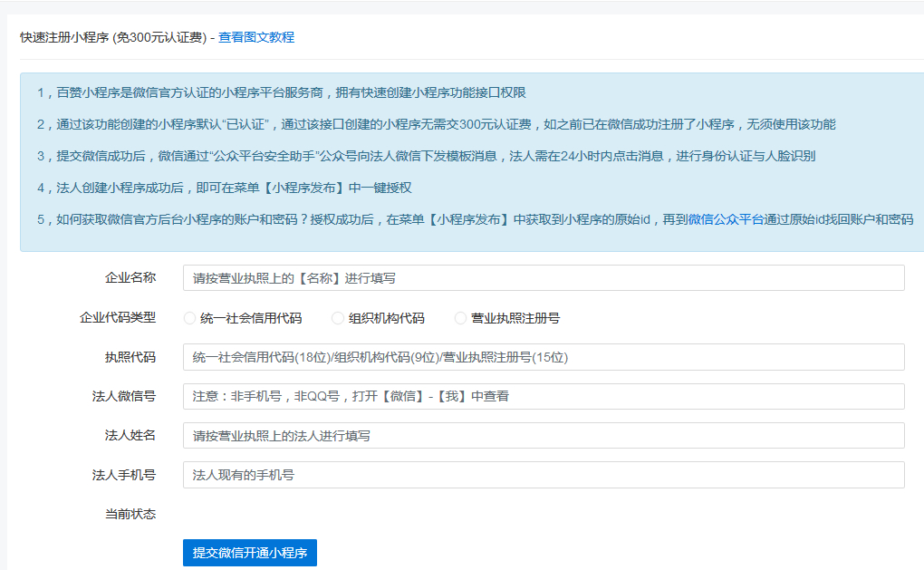Screen dimensions: 924x570
Task: Click tip 1 about 百赞小程序 service provider
Action: [x=282, y=92]
